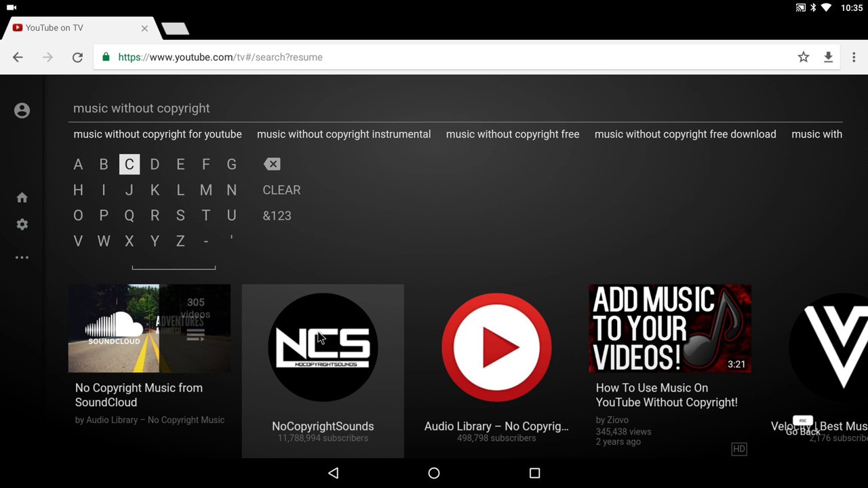This screenshot has width=868, height=488.
Task: Select letter H on keyboard
Action: pyautogui.click(x=78, y=190)
